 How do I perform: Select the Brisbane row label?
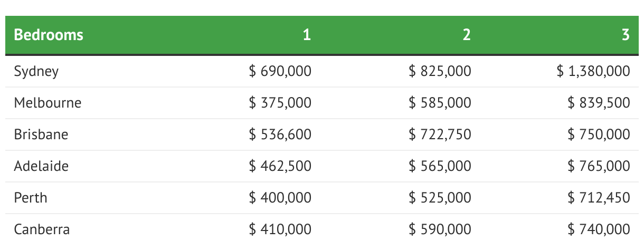click(41, 134)
